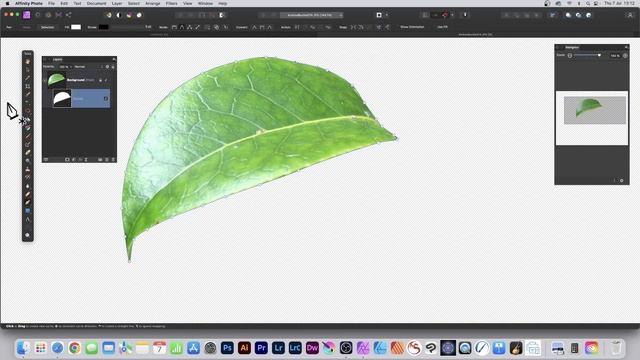Open the Window menu
The width and height of the screenshot is (640, 360).
tap(205, 3)
